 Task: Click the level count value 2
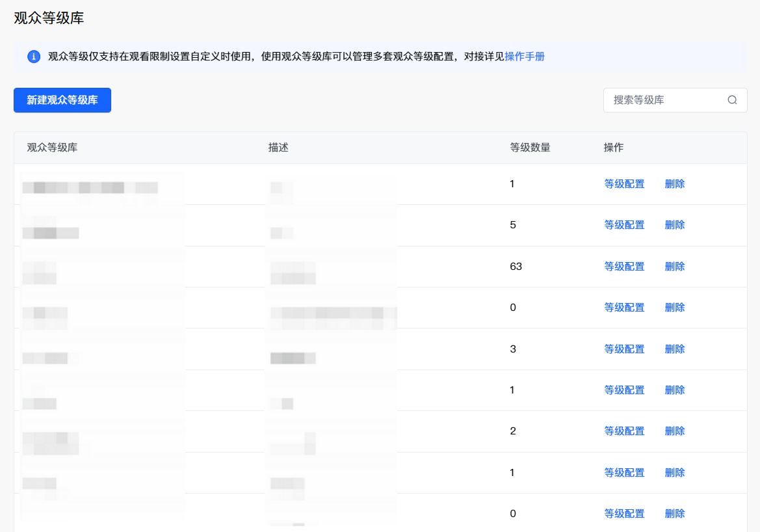point(513,431)
